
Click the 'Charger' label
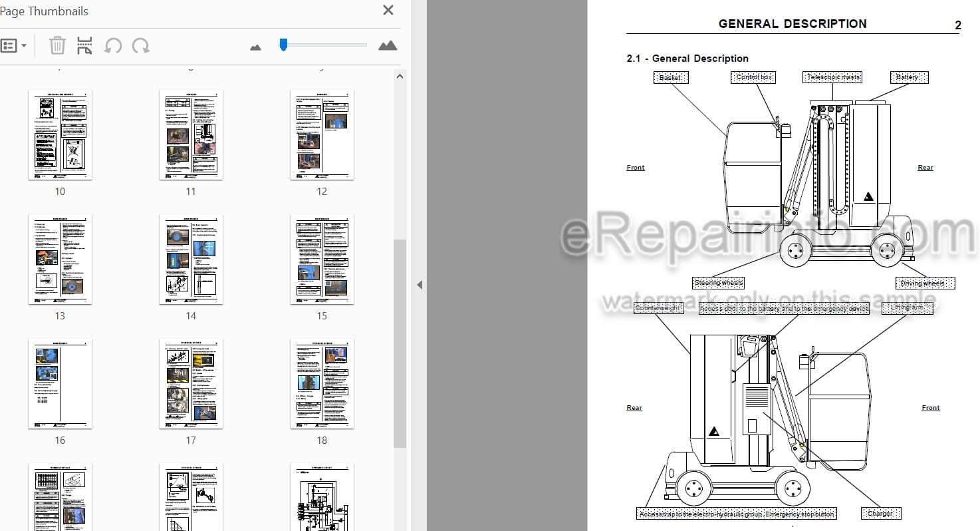coord(880,513)
